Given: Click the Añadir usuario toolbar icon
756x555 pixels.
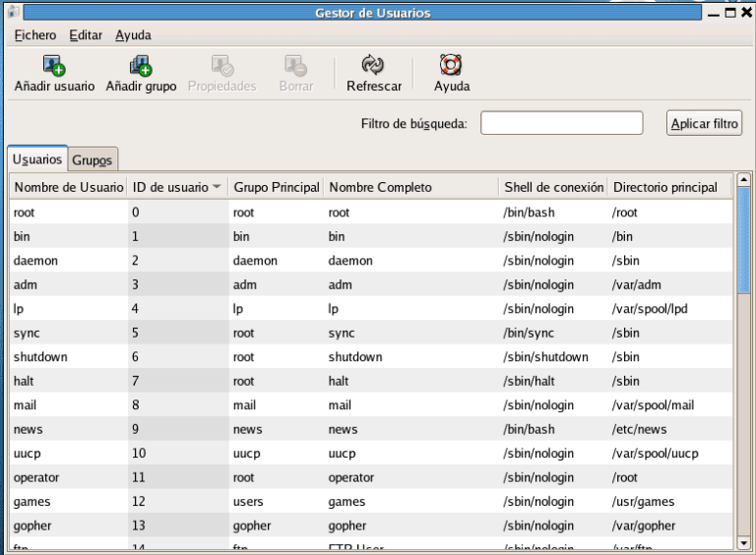Looking at the screenshot, I should point(54,66).
